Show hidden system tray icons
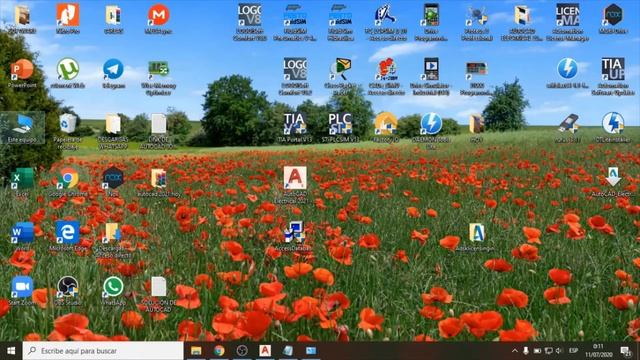640x360 pixels. [515, 351]
